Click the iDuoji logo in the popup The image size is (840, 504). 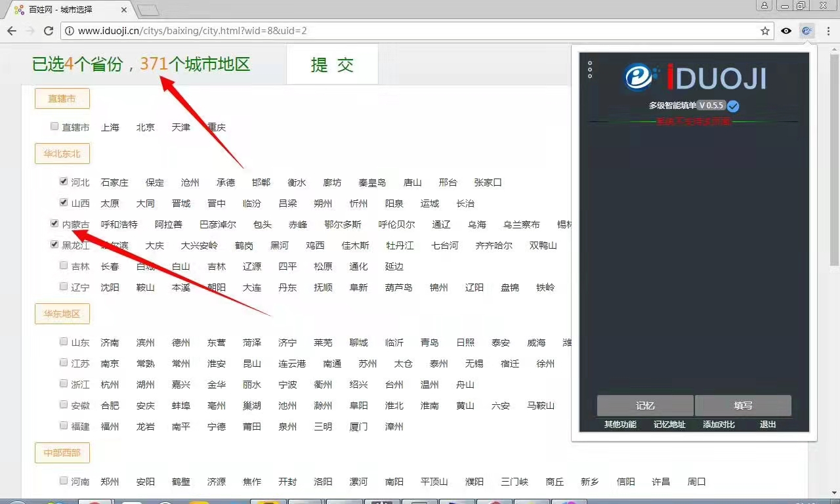point(695,77)
